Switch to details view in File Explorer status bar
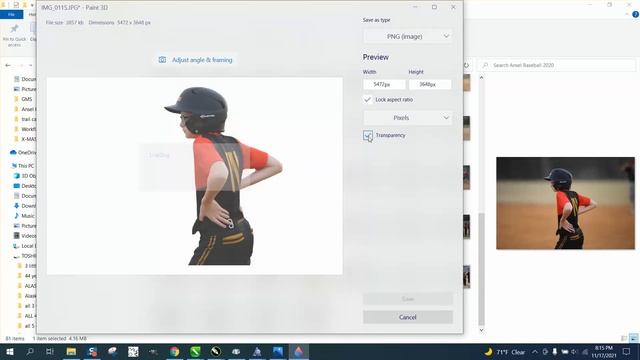640x360 pixels. (x=624, y=338)
